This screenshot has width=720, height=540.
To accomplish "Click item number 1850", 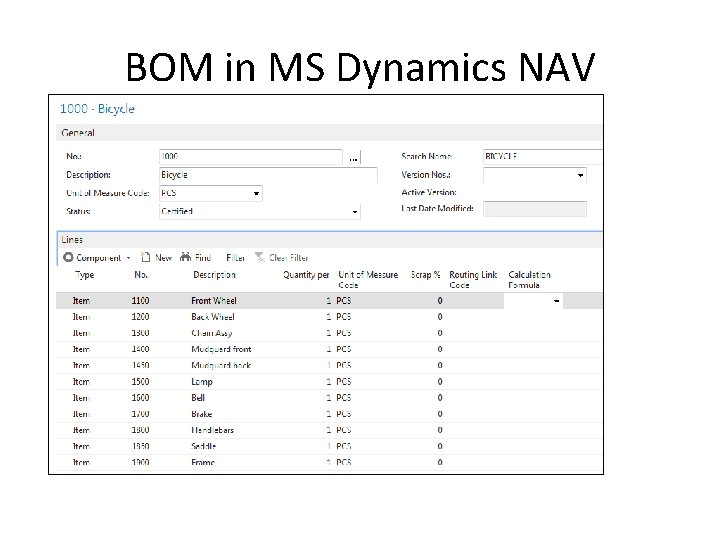I will [141, 446].
